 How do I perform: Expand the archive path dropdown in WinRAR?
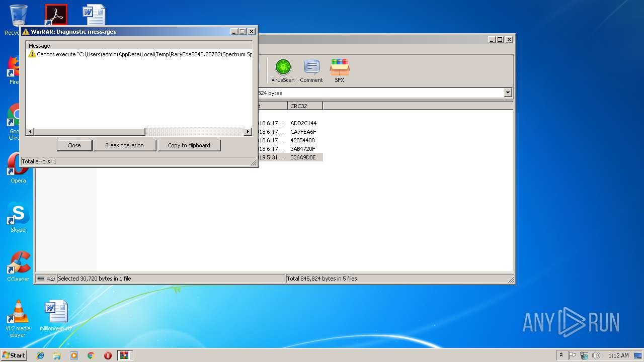click(x=508, y=93)
